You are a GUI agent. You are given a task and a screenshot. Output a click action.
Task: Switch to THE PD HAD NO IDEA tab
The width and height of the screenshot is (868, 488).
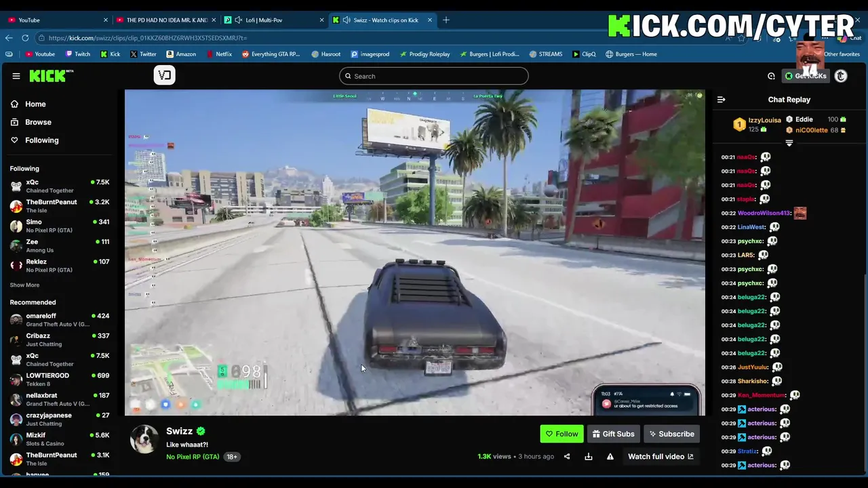click(166, 20)
